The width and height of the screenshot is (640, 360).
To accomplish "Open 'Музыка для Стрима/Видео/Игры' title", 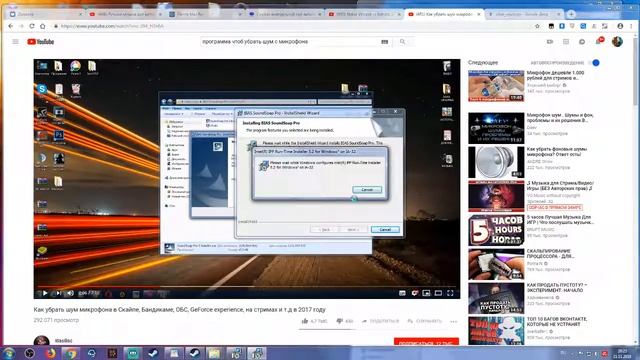I will click(x=560, y=186).
